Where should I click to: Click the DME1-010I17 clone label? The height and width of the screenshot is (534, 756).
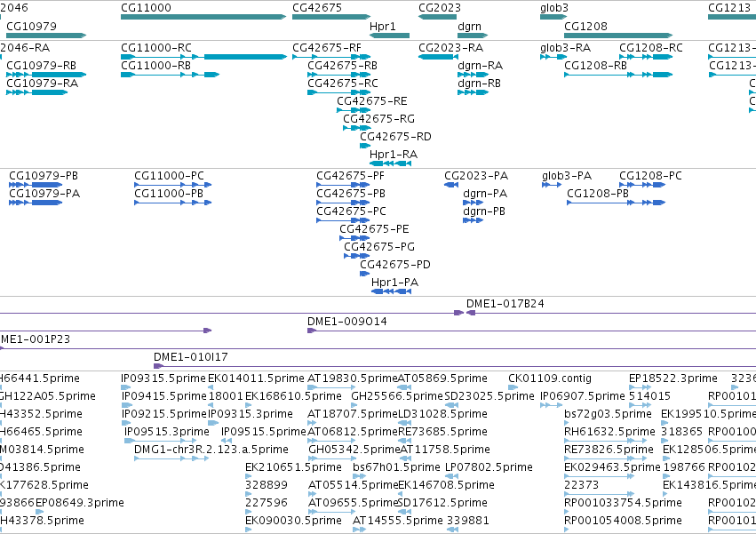pos(191,357)
